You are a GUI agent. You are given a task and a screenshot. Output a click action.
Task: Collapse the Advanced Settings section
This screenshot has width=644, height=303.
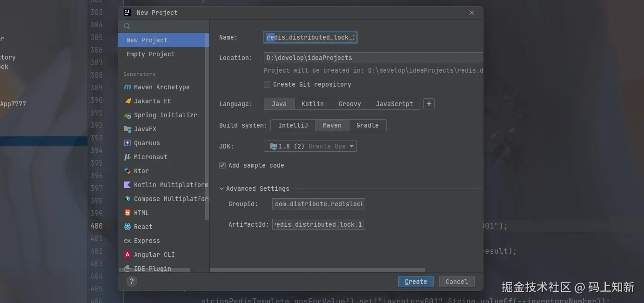coord(222,189)
